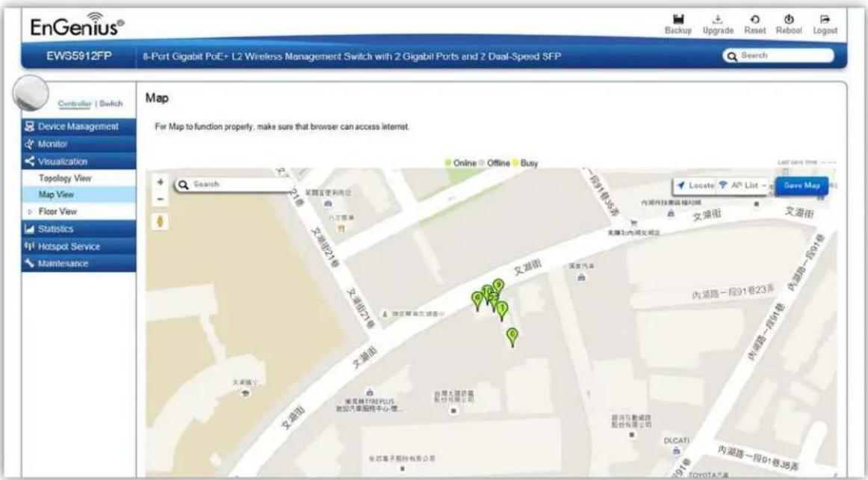Screen dimensions: 868x480
Task: Zoom in the map with plus
Action: [160, 182]
